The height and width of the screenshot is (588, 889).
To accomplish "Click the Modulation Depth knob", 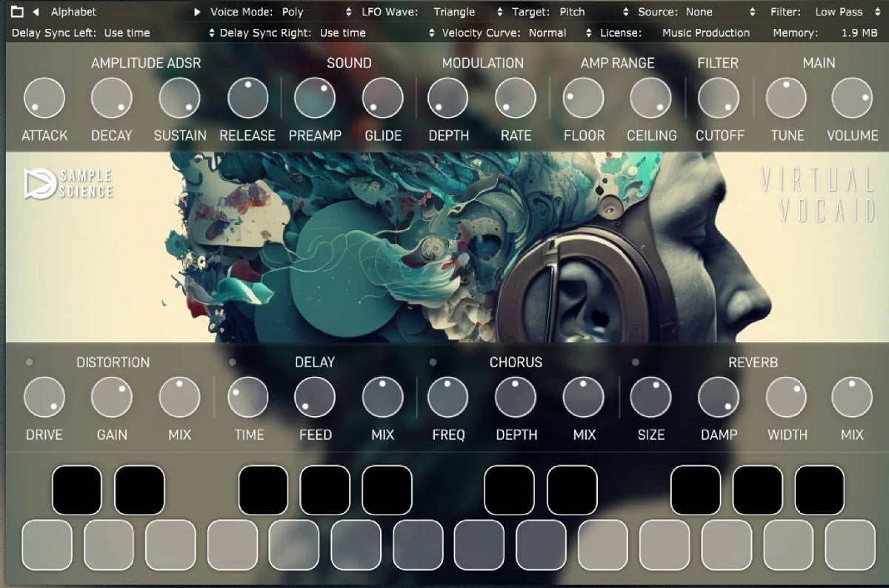I will (448, 98).
